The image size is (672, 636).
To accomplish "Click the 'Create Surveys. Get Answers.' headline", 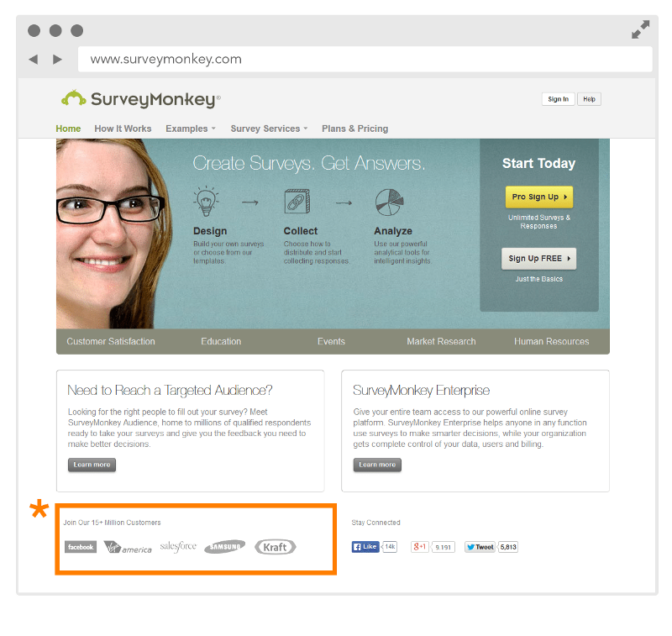I will coord(309,163).
